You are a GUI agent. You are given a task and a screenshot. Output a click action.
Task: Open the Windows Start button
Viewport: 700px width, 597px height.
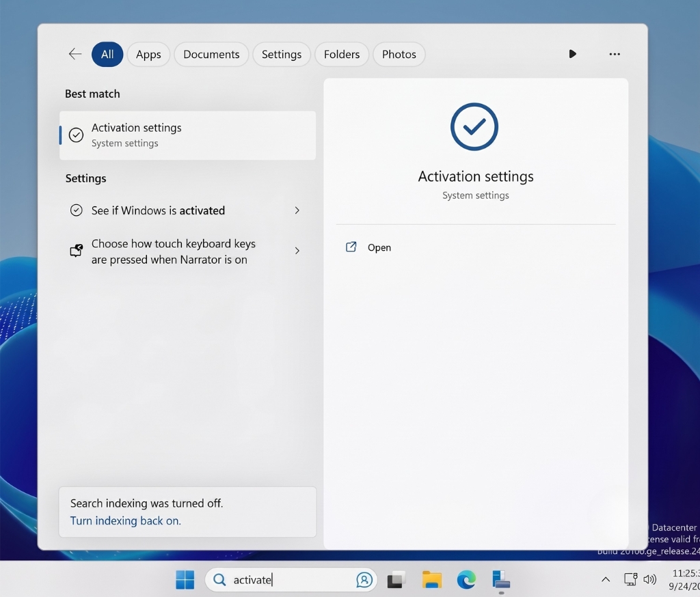185,580
